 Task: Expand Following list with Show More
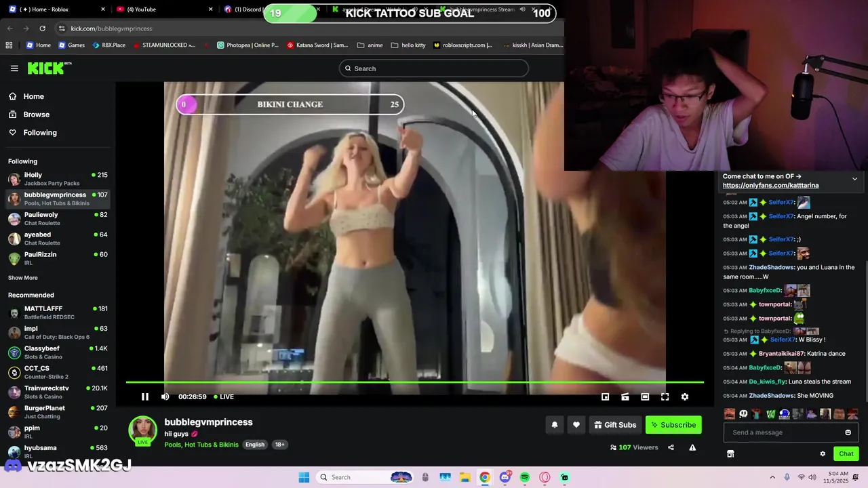point(23,278)
